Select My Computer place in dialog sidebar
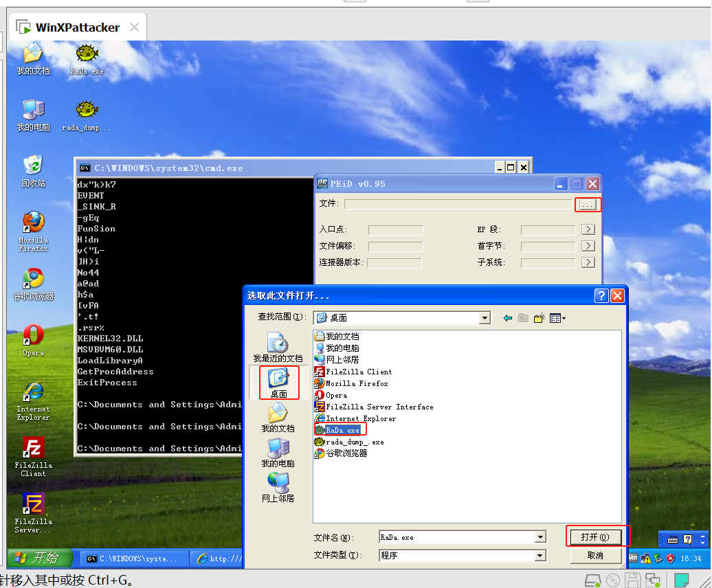Viewport: 712px width, 588px height. click(x=278, y=453)
